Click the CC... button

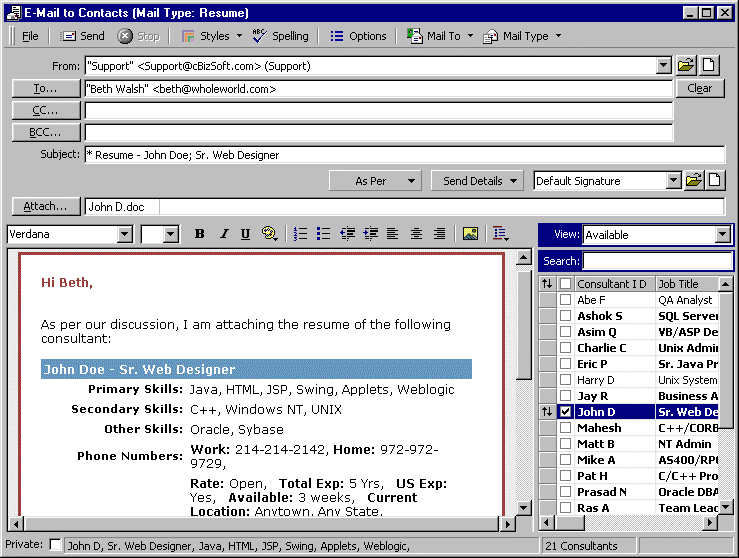click(46, 110)
